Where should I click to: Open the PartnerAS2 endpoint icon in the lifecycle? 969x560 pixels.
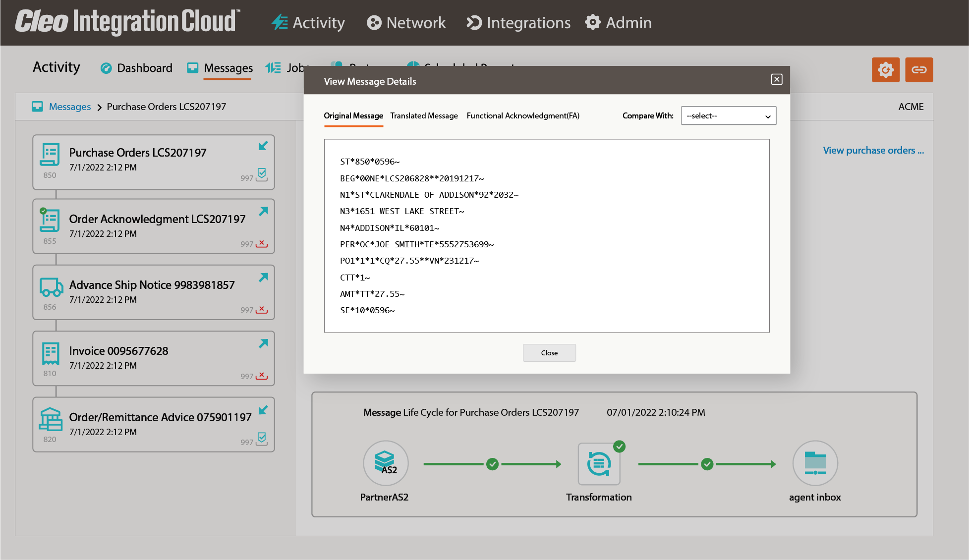(x=386, y=463)
